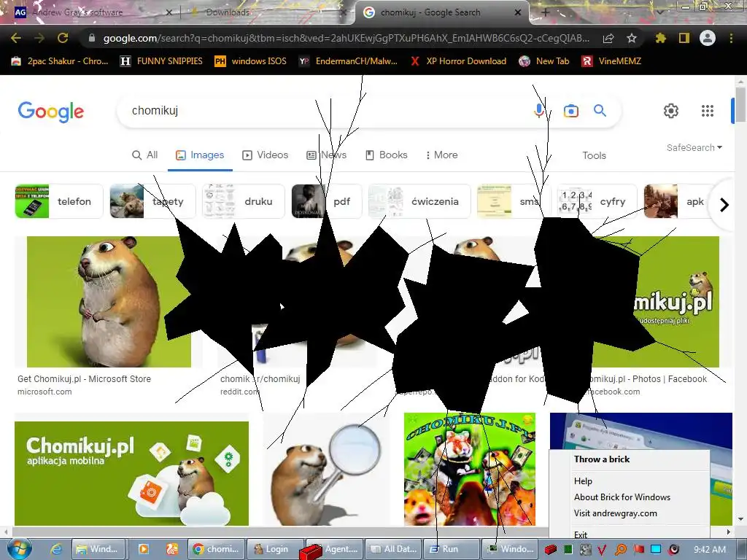Filter by the pdf chip
The image size is (747, 560).
tap(326, 201)
